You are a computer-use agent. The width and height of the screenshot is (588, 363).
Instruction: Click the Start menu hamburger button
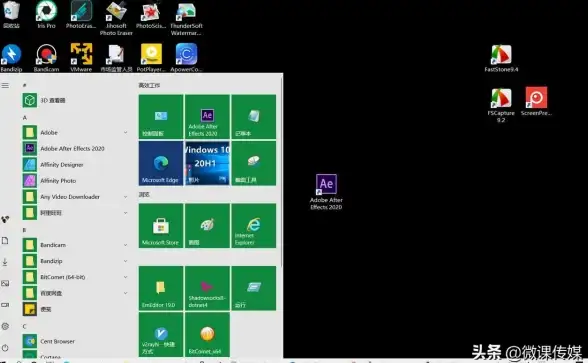[x=5, y=86]
